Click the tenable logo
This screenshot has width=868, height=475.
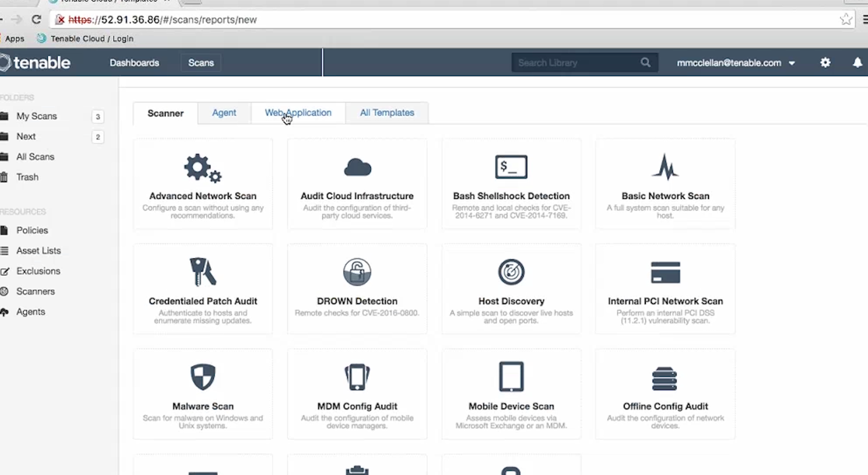(36, 63)
